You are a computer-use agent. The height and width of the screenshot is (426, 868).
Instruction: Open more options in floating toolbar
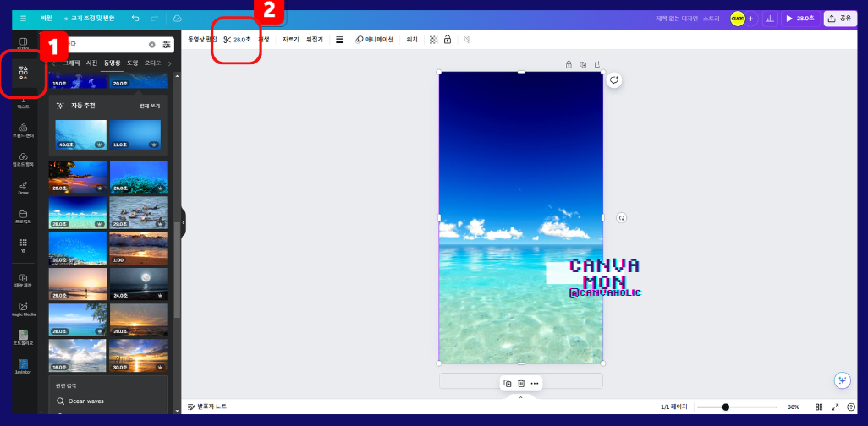point(534,384)
